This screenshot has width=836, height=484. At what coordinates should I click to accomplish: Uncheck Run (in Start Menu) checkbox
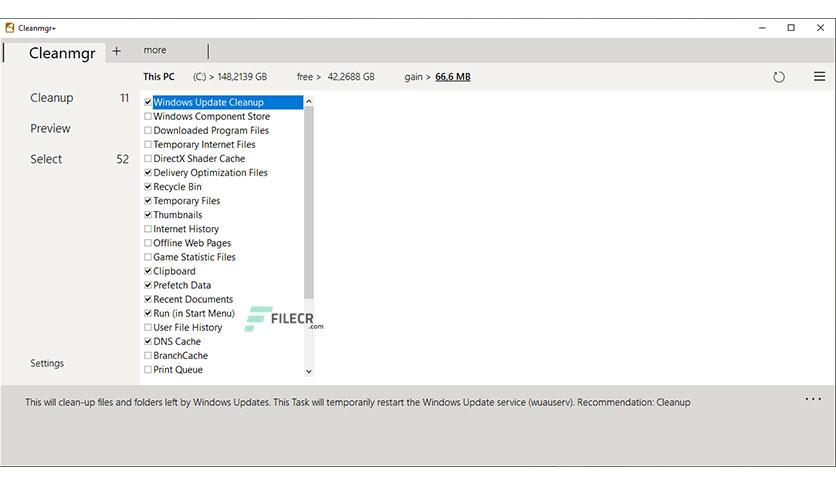click(148, 313)
